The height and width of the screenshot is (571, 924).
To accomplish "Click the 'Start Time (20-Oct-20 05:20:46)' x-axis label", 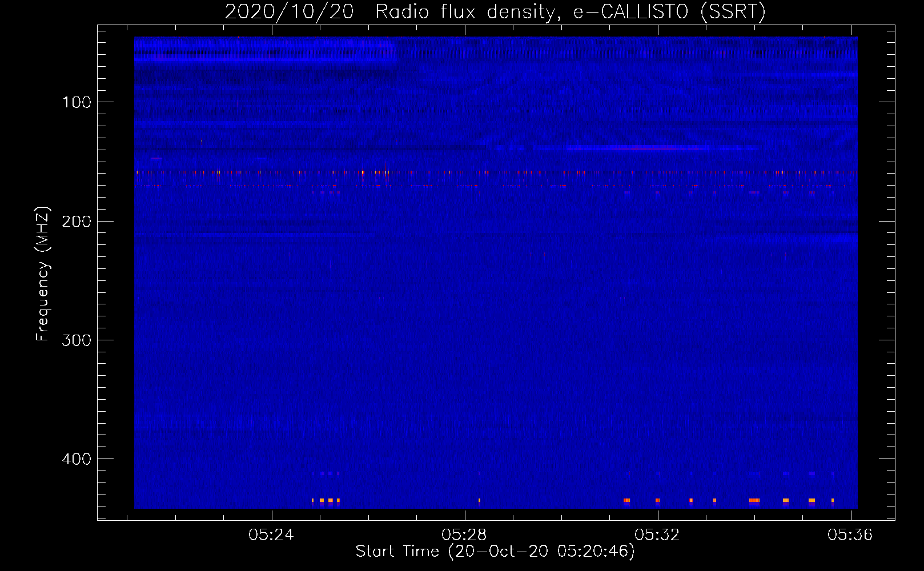I will (495, 552).
